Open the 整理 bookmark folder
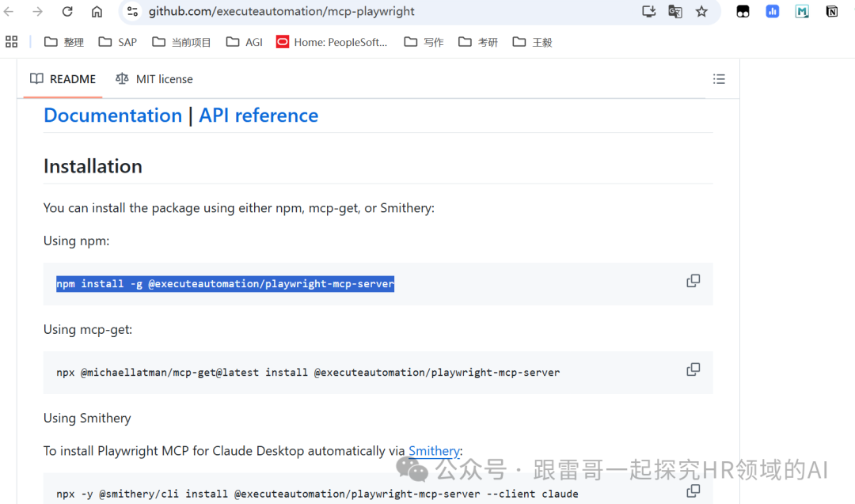This screenshot has height=504, width=855. (64, 42)
